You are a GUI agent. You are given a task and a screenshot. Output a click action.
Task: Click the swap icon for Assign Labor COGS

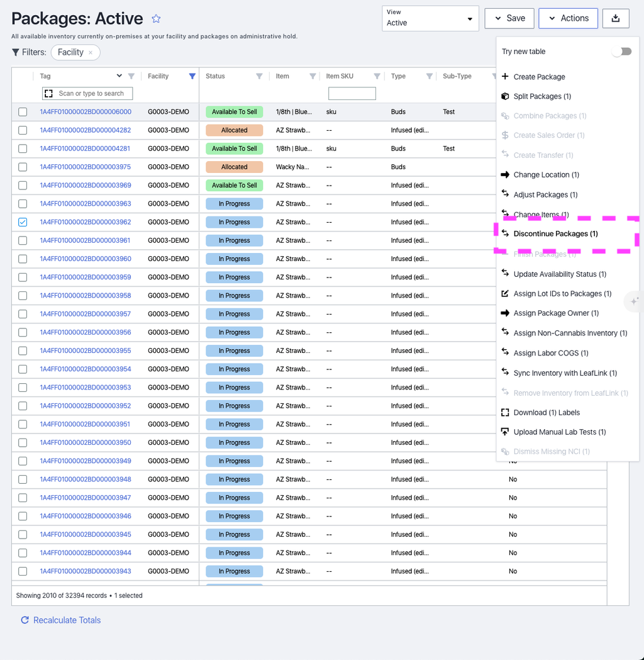(x=505, y=352)
